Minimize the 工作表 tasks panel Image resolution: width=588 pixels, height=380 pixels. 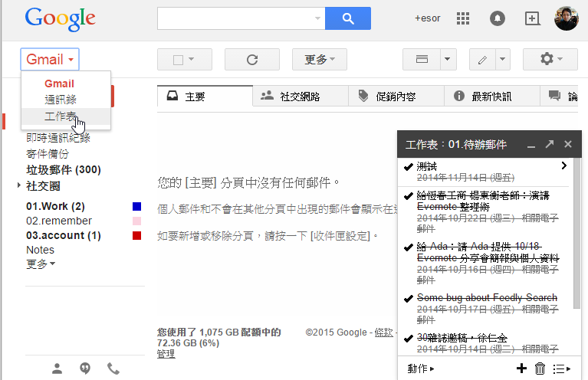click(531, 145)
